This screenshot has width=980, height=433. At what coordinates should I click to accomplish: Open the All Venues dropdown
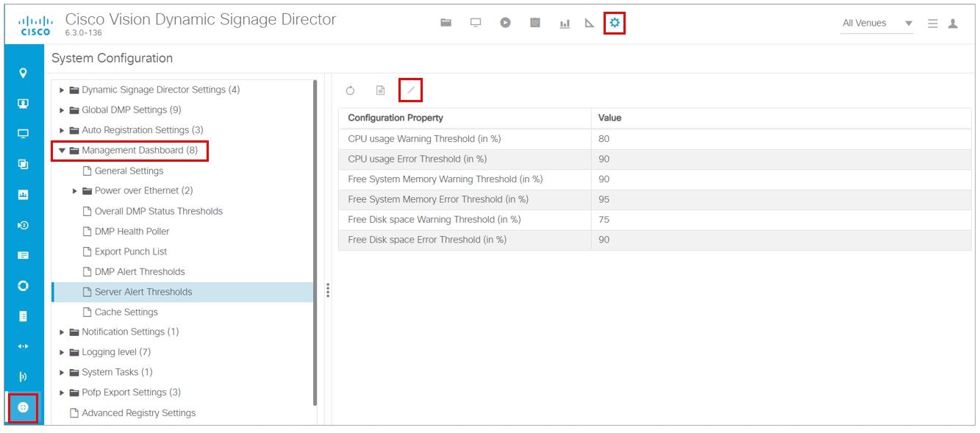(877, 24)
